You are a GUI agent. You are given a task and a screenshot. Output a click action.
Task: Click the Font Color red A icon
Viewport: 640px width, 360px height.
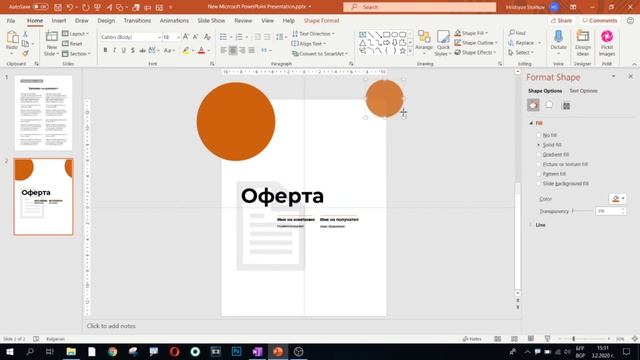(201, 50)
